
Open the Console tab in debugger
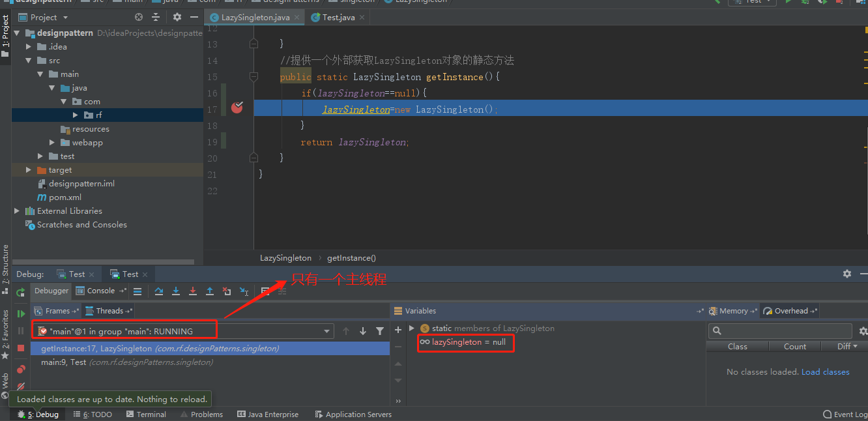100,291
